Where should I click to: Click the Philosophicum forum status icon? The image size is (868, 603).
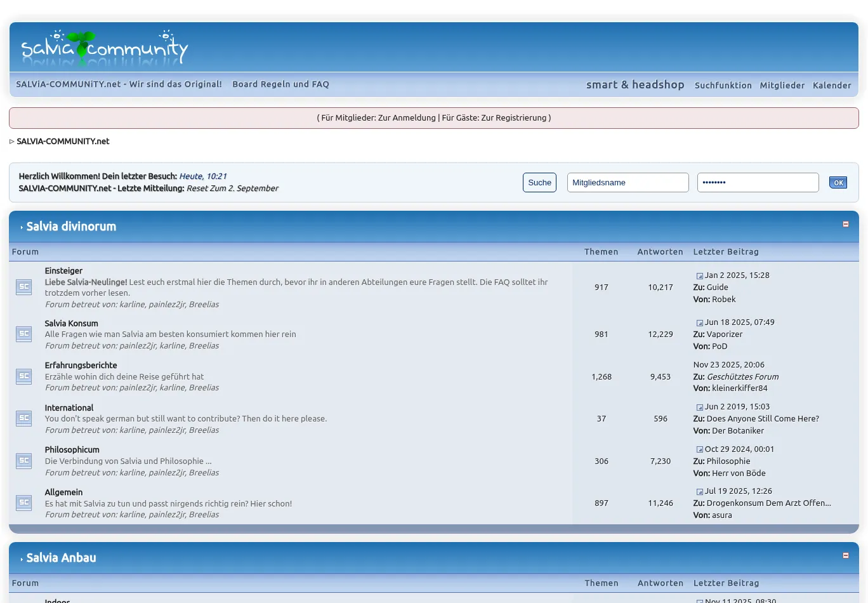coord(23,461)
